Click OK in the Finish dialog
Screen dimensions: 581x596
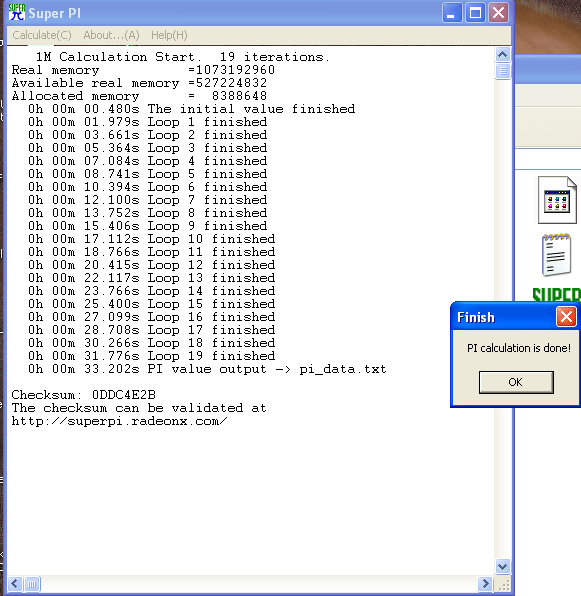click(x=516, y=382)
